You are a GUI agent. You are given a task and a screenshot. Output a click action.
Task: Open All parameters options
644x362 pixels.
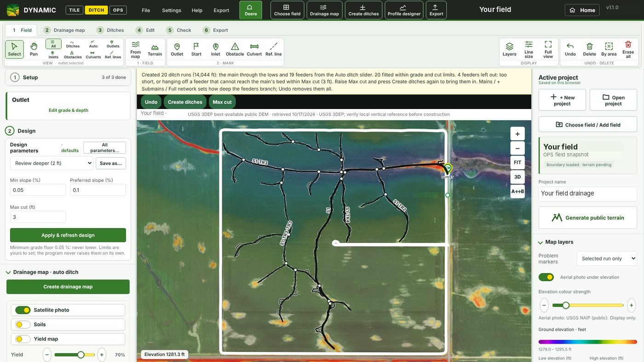tap(104, 148)
